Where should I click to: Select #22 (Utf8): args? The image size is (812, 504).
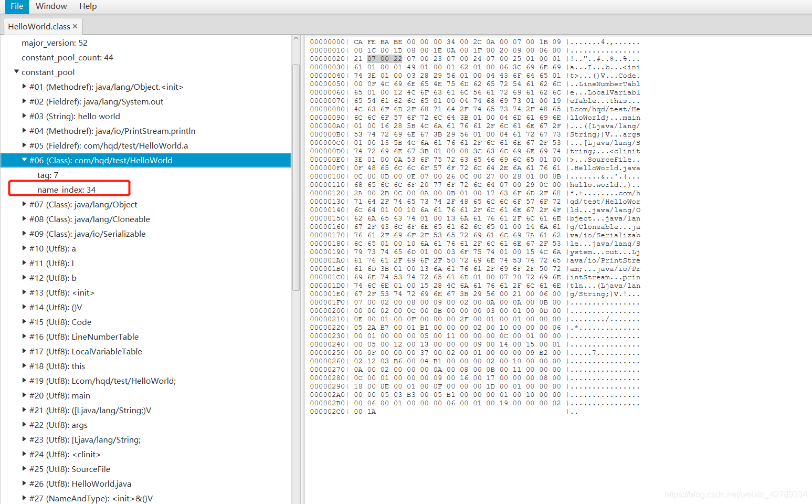(x=58, y=425)
